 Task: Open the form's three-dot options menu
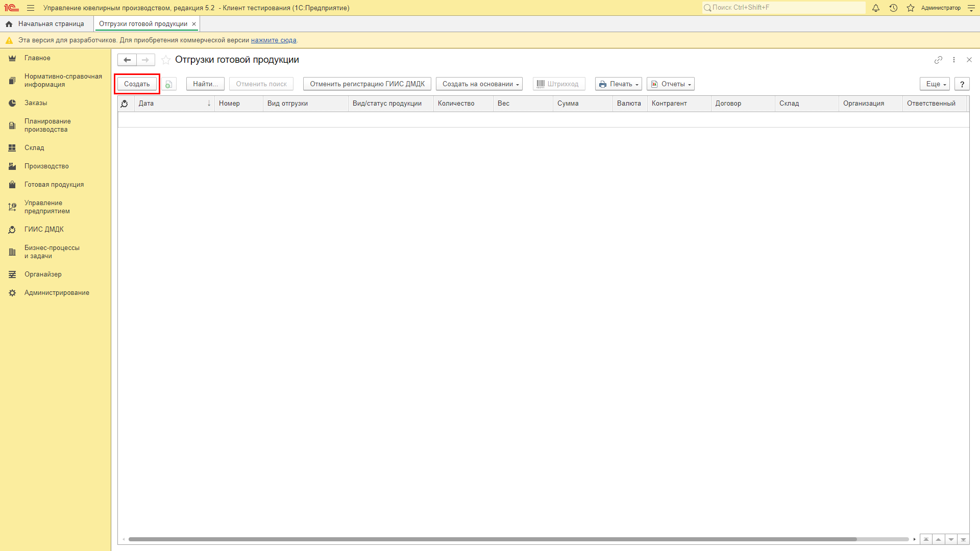[954, 60]
